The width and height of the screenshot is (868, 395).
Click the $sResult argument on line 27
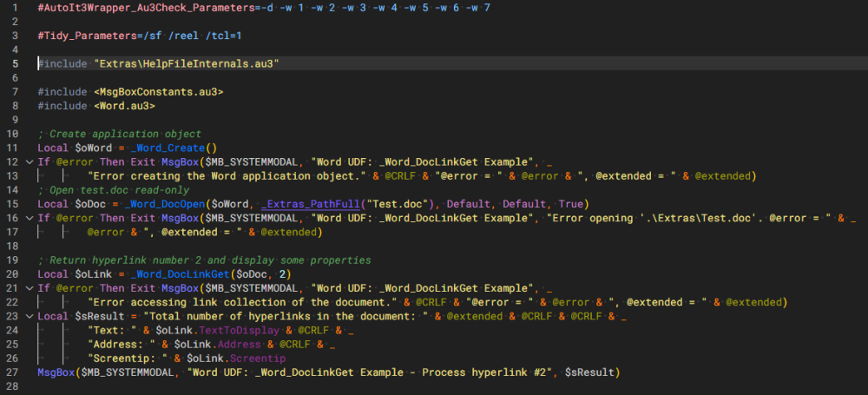(x=589, y=372)
